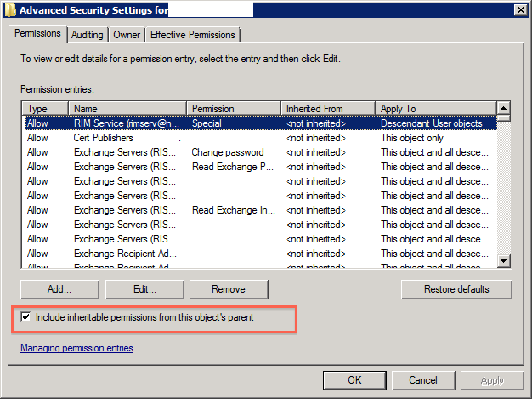Toggle Include inheritable permissions checkbox
This screenshot has height=399, width=532.
pyautogui.click(x=26, y=317)
